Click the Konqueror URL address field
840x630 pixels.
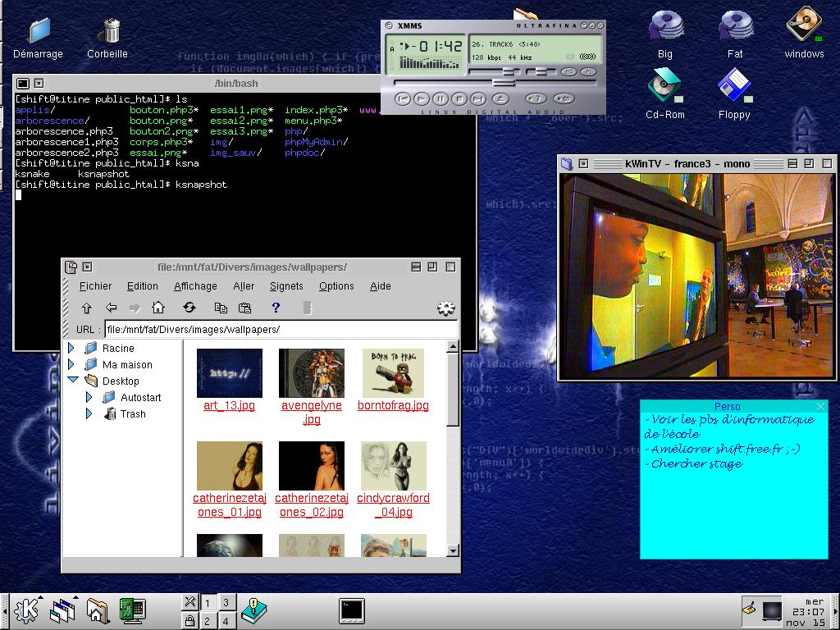pos(279,330)
